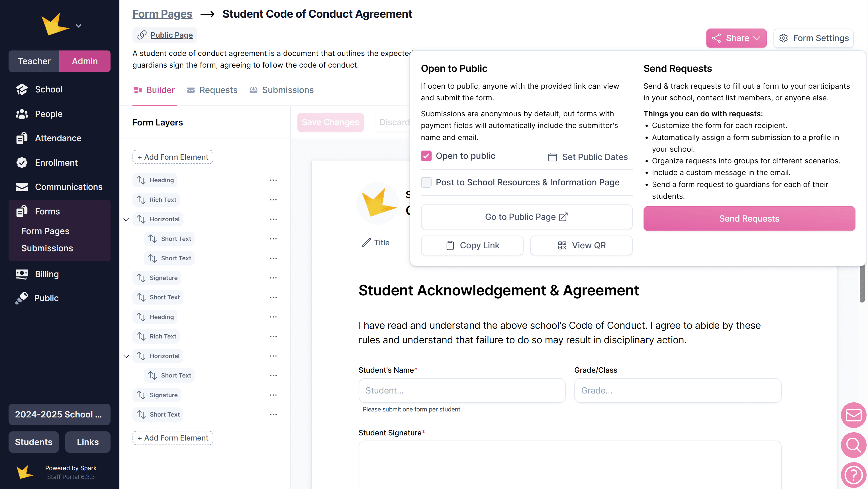The image size is (868, 489).
Task: Click the page vertical scrollbar
Action: [x=862, y=283]
